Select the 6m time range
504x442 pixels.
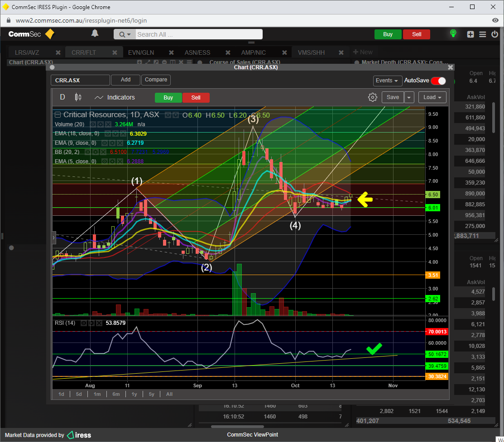pos(116,394)
